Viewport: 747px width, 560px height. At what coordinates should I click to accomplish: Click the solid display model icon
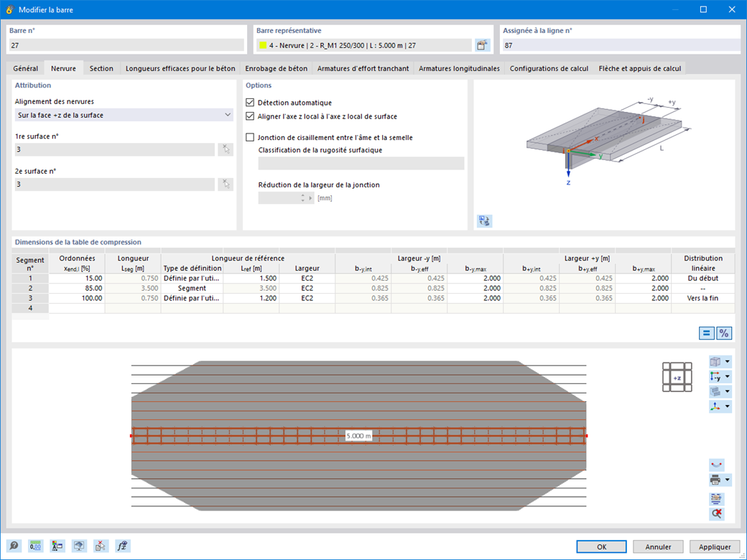[715, 391]
